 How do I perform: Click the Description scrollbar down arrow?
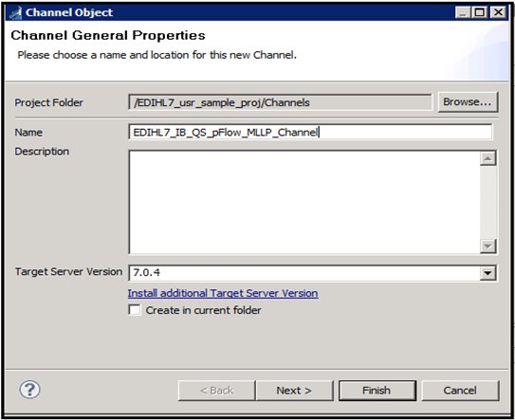tap(487, 246)
